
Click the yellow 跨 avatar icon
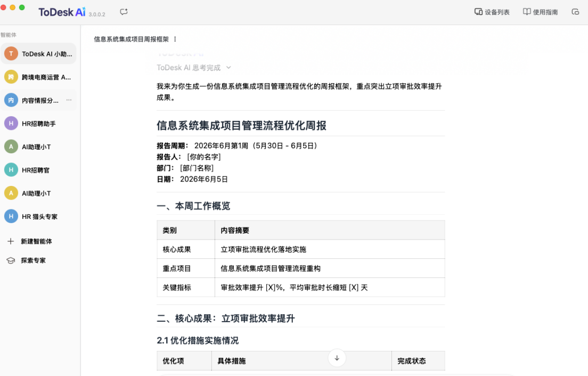pyautogui.click(x=11, y=77)
